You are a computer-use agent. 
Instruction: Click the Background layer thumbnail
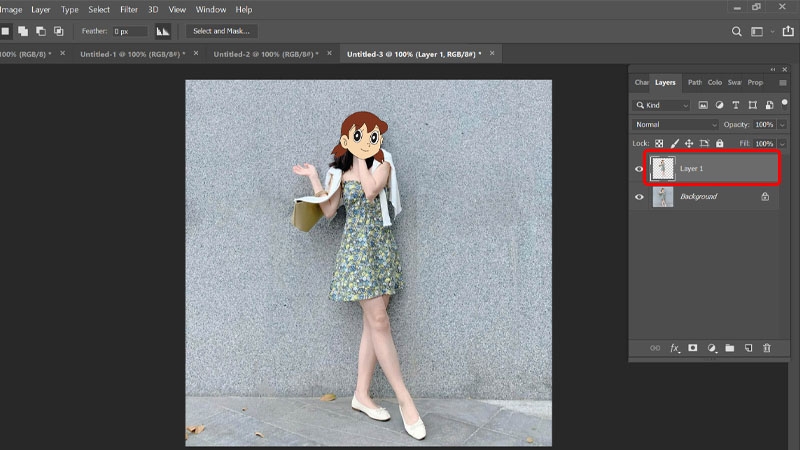tap(663, 196)
